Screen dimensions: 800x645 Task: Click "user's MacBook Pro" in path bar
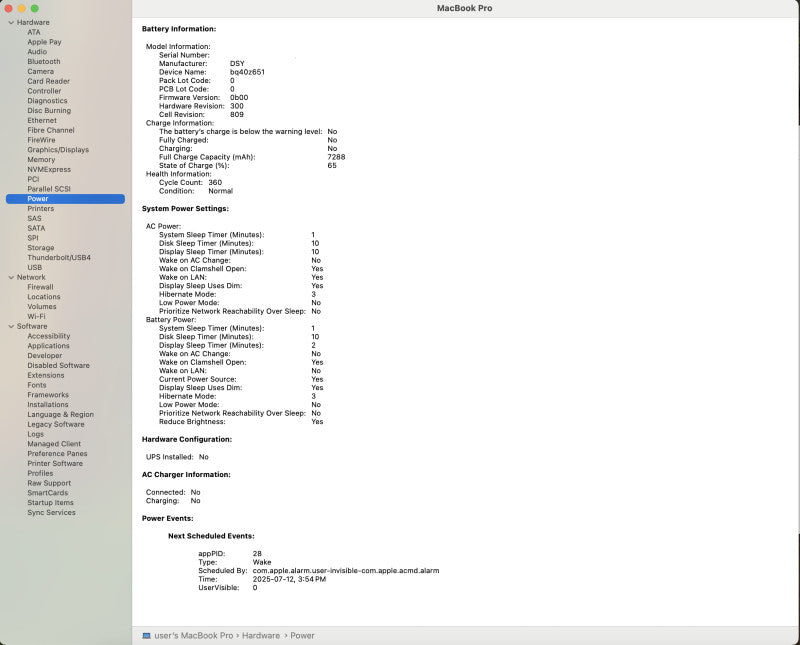(193, 636)
